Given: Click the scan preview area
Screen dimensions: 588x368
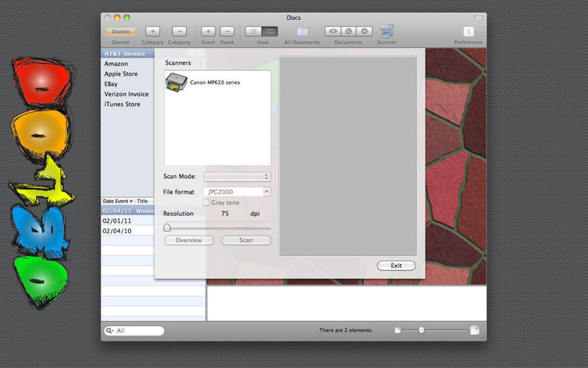Looking at the screenshot, I should (348, 156).
